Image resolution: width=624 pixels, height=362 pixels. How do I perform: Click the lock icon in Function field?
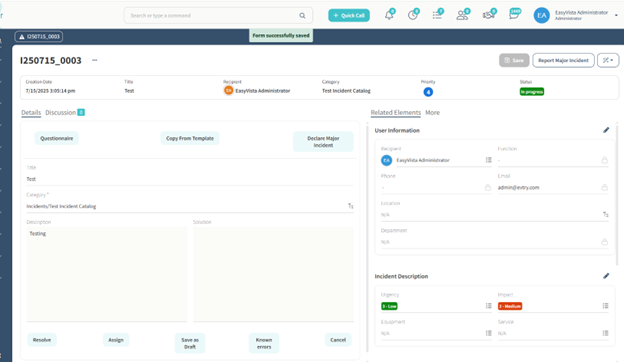604,160
